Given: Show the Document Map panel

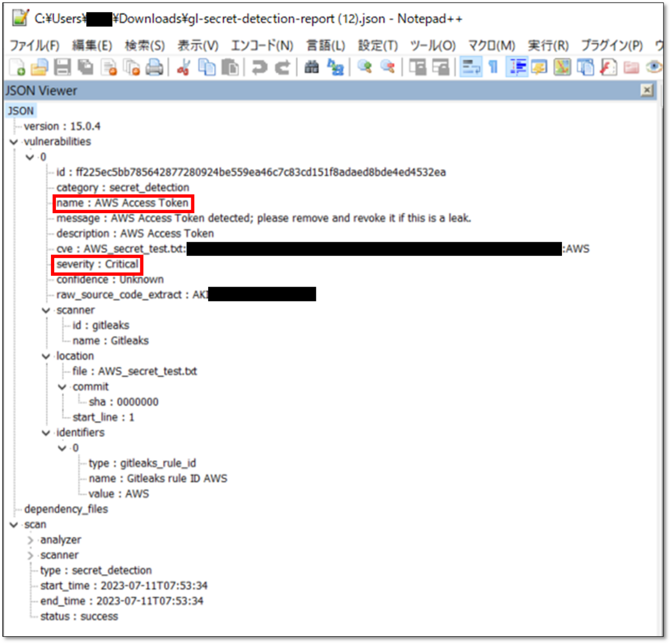Looking at the screenshot, I should (x=562, y=68).
